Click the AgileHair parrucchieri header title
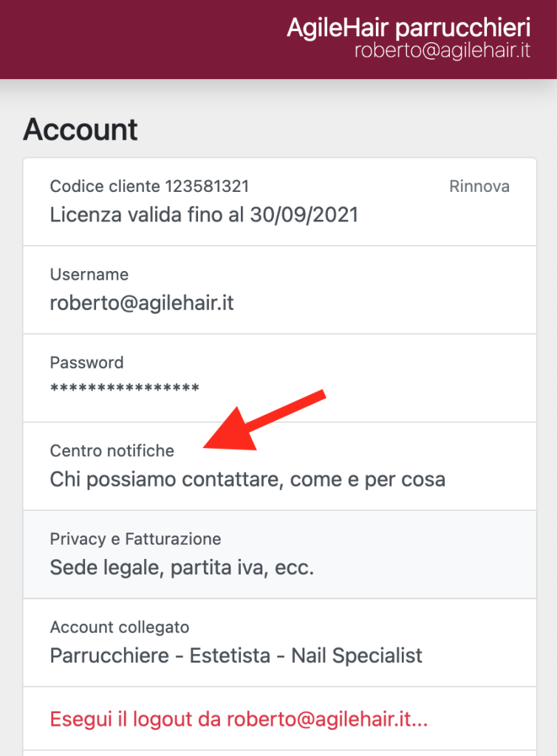Screen dimensions: 557x756 point(409,28)
